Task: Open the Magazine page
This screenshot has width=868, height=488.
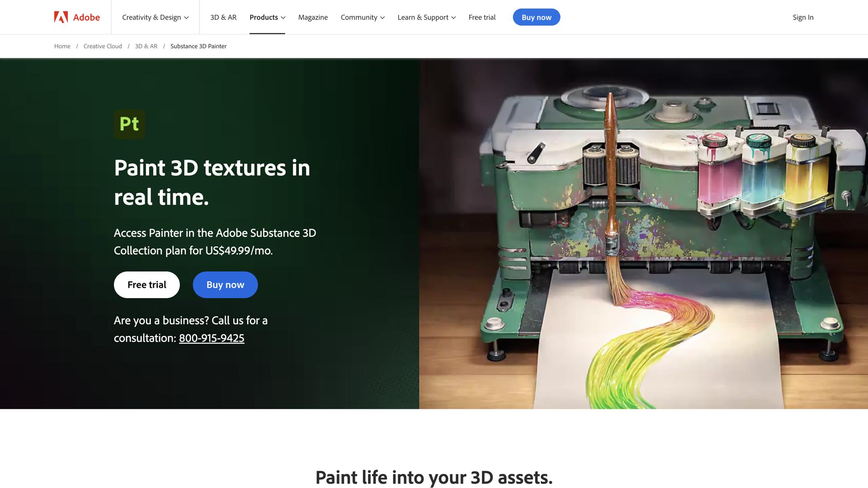Action: pyautogui.click(x=312, y=17)
